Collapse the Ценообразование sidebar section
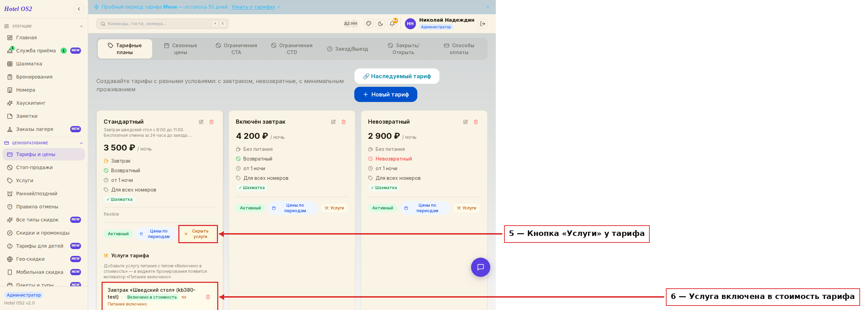The image size is (868, 310). click(x=81, y=143)
